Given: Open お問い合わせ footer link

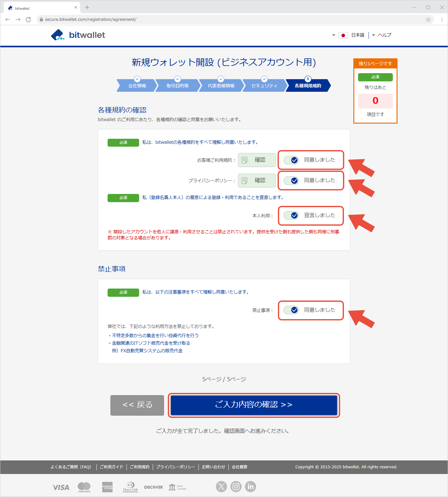Looking at the screenshot, I should tap(214, 467).
